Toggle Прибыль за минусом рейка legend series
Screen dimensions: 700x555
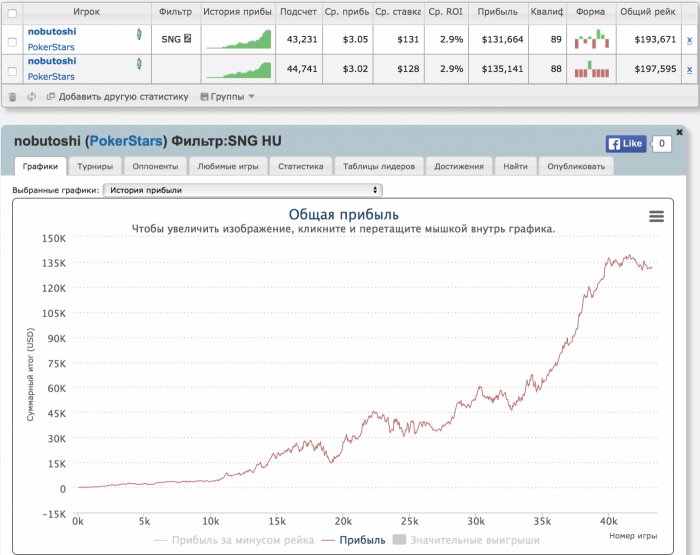tap(234, 540)
